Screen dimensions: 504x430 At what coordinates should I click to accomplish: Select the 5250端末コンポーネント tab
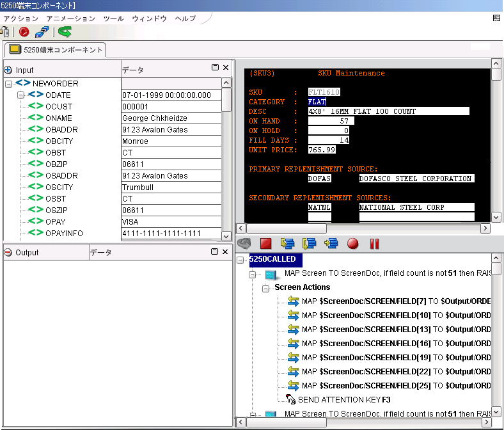click(x=55, y=50)
